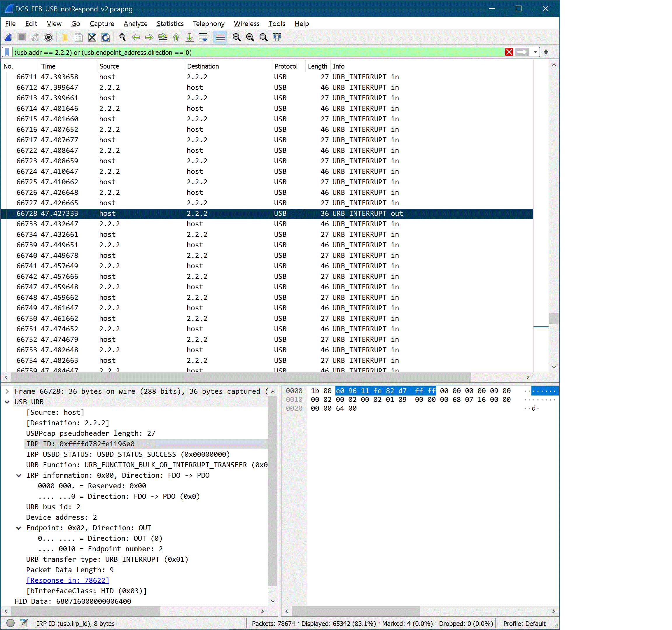Click zoom in on packet text

pos(237,37)
